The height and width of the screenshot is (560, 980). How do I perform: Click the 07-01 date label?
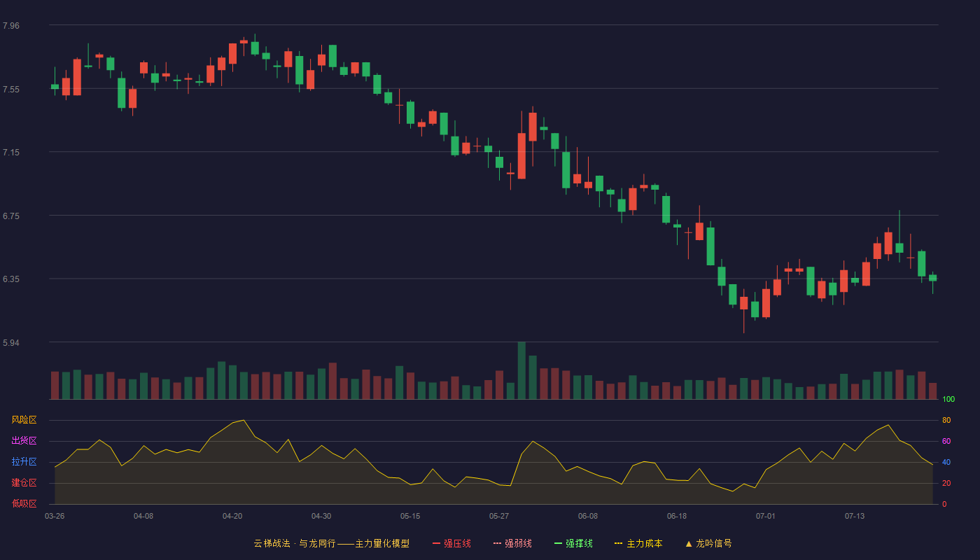(x=766, y=517)
